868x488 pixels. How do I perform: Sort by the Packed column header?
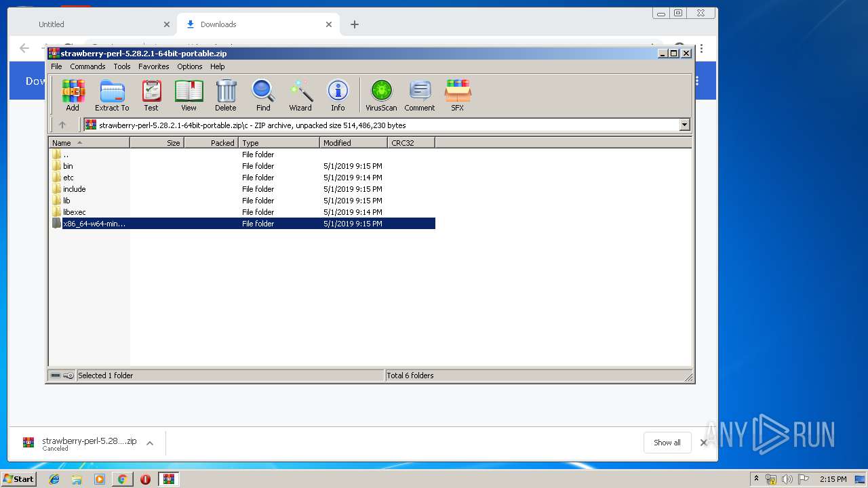tap(211, 143)
